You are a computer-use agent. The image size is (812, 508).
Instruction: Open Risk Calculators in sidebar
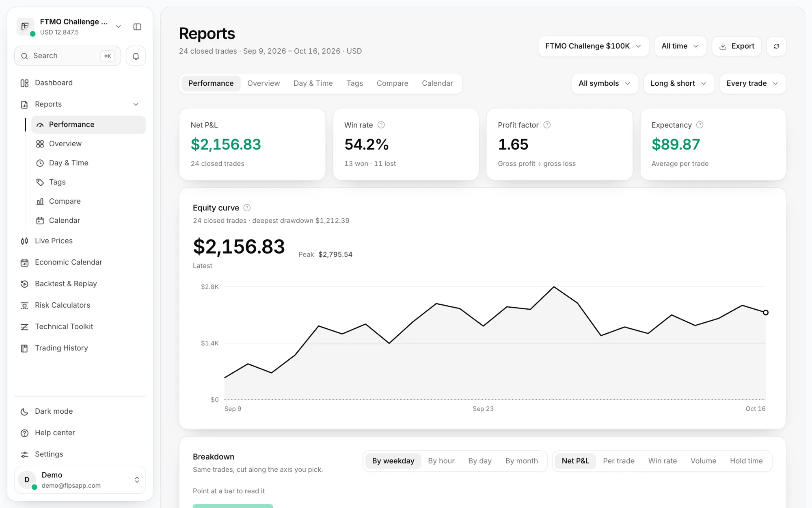click(80, 305)
